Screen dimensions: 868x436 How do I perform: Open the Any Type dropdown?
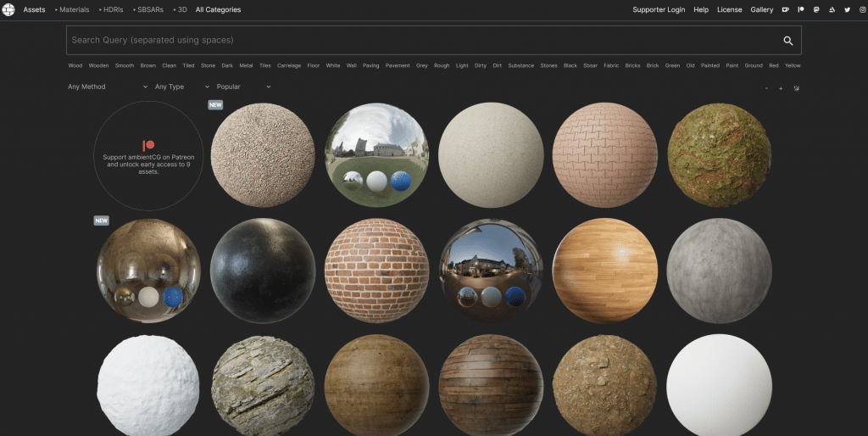182,87
